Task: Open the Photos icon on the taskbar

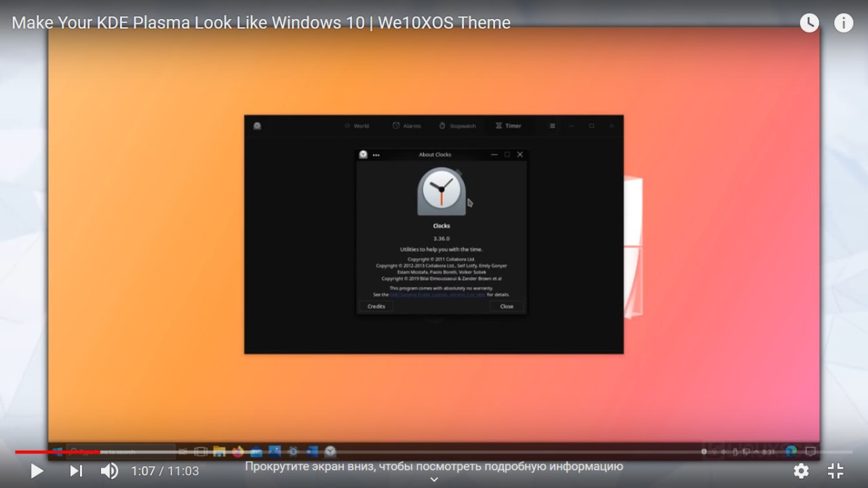Action: [x=275, y=451]
